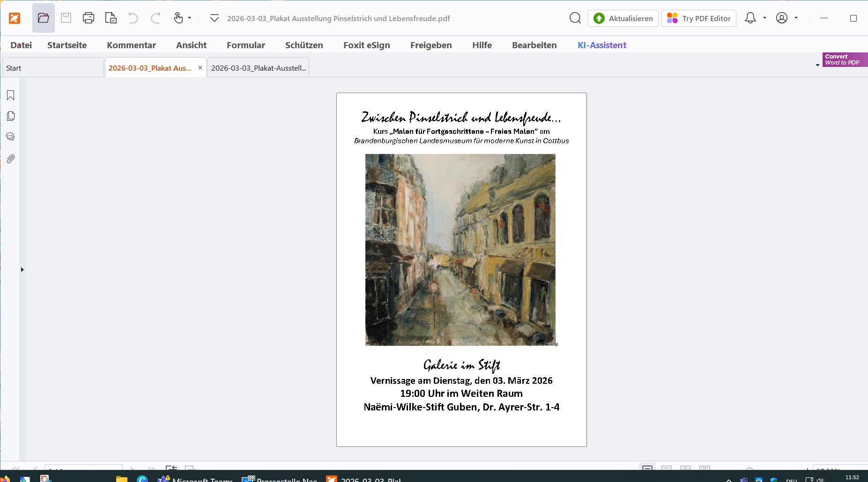Image resolution: width=868 pixels, height=482 pixels.
Task: Open the KI-Assistent tab
Action: [601, 45]
